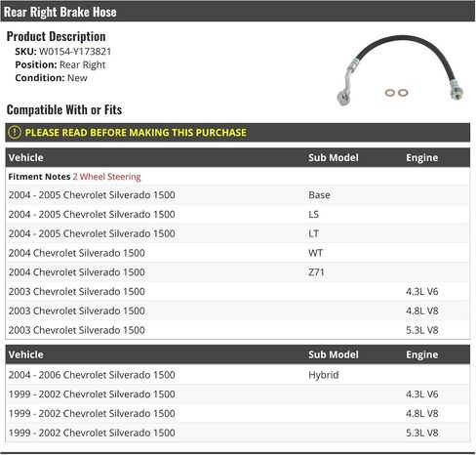Click the Engine header in second table
The height and width of the screenshot is (455, 476).
click(x=421, y=354)
